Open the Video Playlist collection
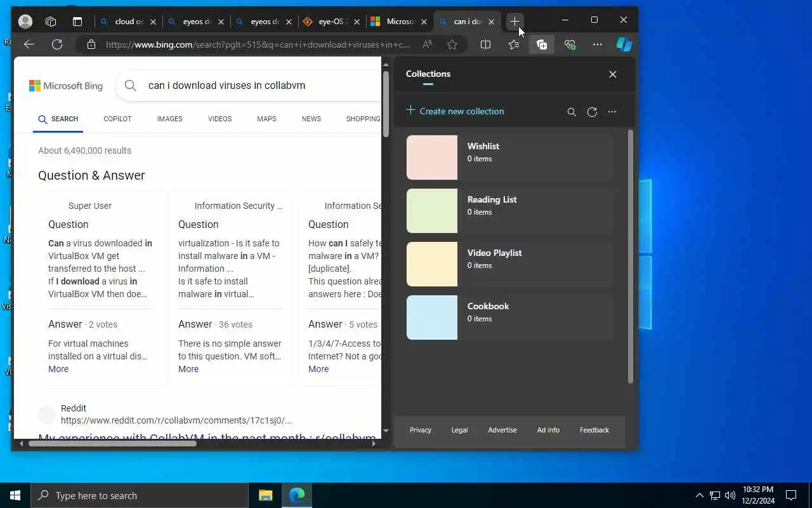 (509, 264)
